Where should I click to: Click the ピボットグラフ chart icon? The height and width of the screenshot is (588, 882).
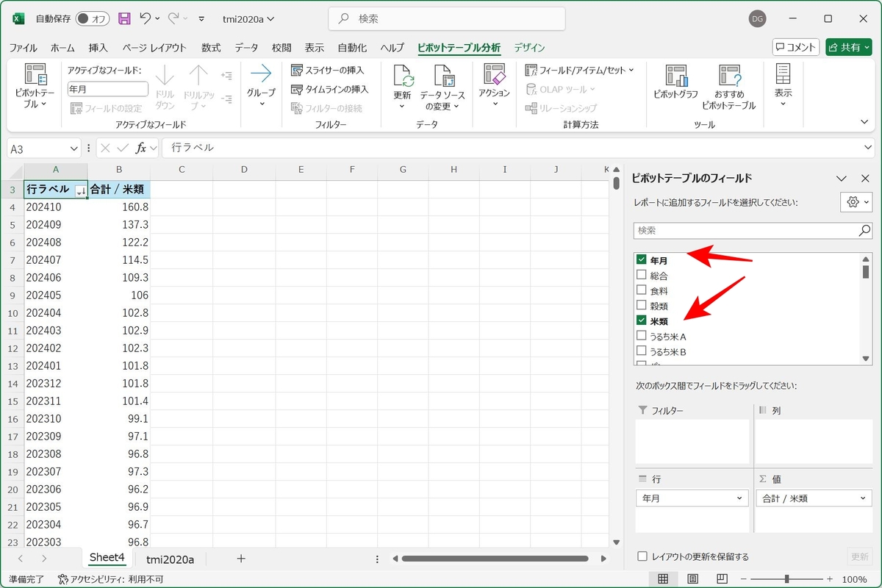675,76
